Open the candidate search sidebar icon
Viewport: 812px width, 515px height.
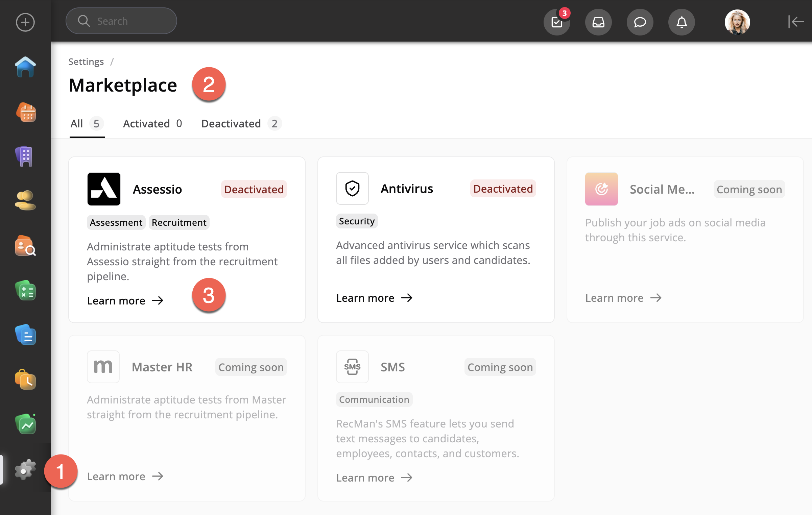point(25,246)
